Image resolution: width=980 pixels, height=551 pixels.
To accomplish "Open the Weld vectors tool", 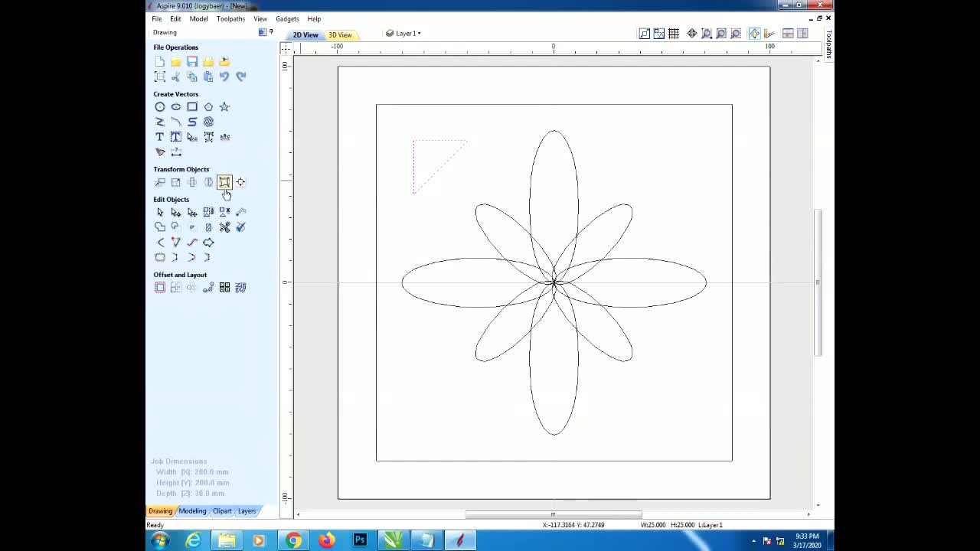I will coord(159,227).
